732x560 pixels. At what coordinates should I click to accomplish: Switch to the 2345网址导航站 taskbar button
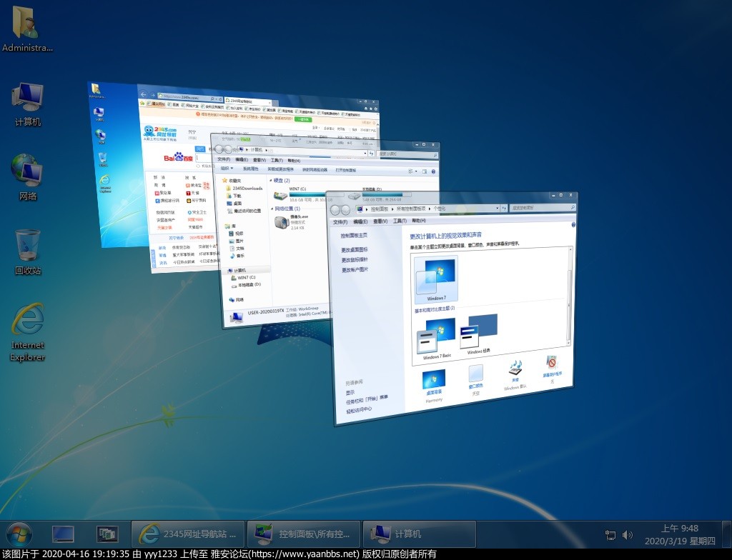point(188,534)
